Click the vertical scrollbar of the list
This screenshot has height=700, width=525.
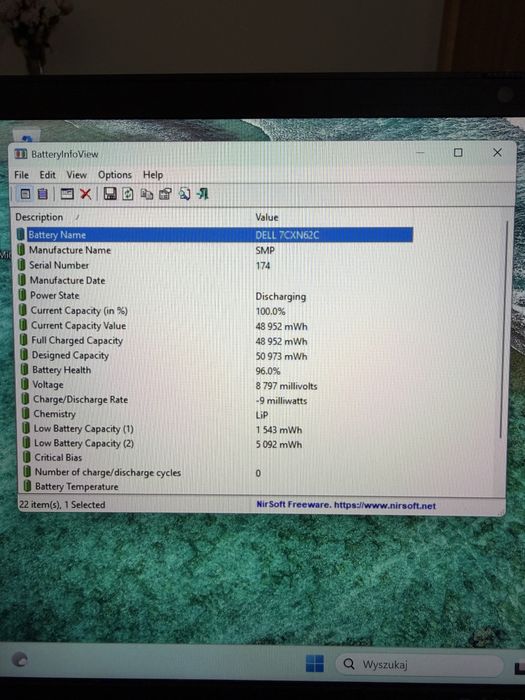[x=504, y=330]
